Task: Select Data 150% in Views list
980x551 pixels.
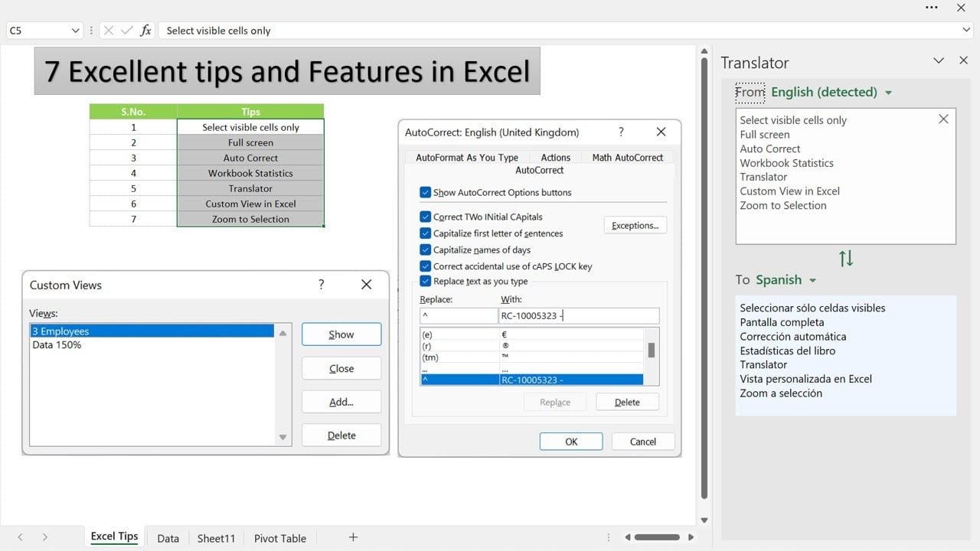Action: tap(152, 345)
